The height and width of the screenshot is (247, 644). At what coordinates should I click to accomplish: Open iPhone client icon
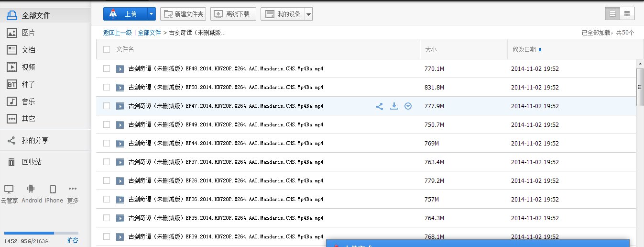[x=53, y=189]
